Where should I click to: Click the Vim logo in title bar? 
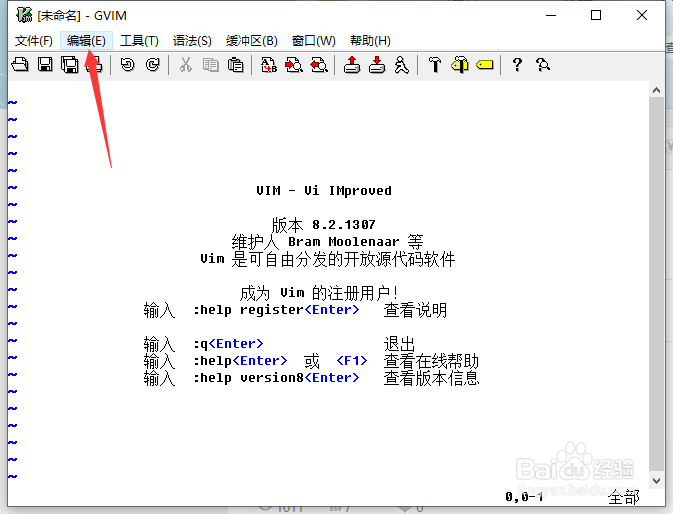[x=24, y=15]
